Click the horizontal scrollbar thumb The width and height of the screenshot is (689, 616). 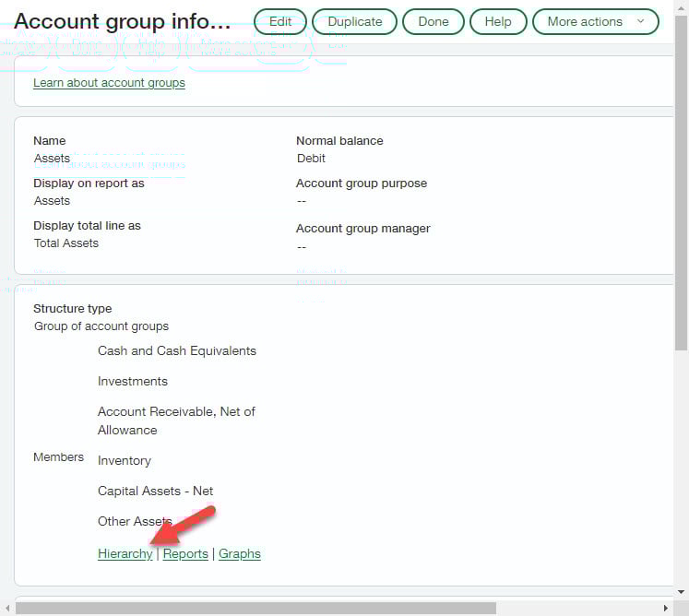click(x=255, y=608)
